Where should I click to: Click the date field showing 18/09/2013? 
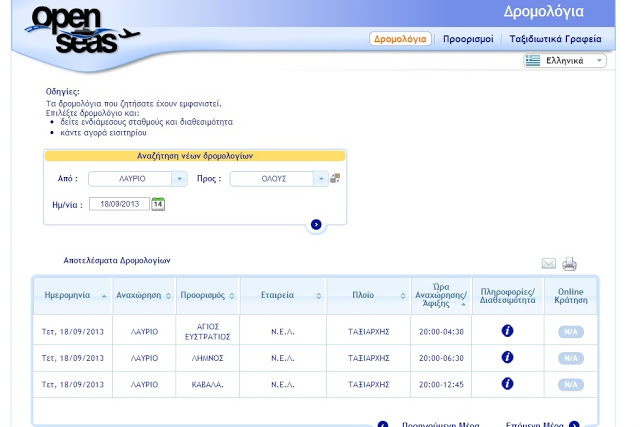coord(119,204)
